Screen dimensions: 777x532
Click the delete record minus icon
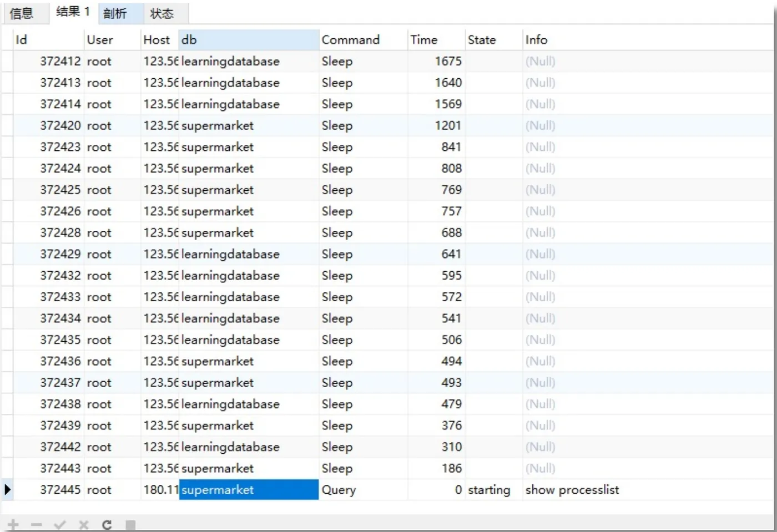[37, 524]
